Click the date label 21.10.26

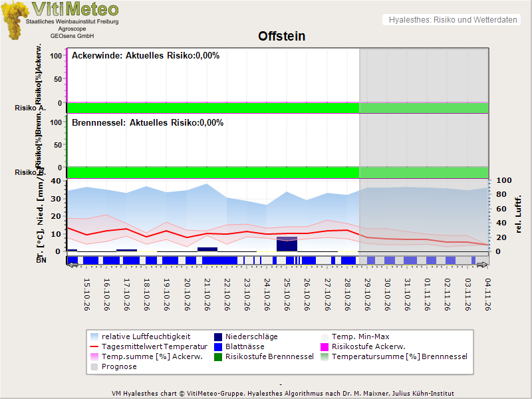207,295
